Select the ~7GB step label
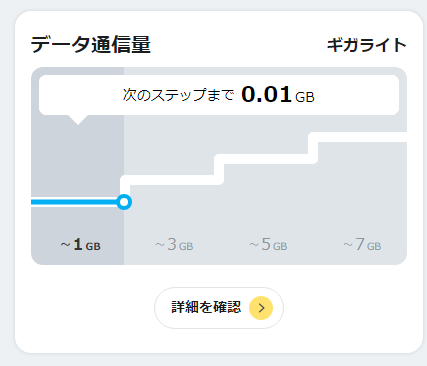This screenshot has height=366, width=427. pos(362,245)
